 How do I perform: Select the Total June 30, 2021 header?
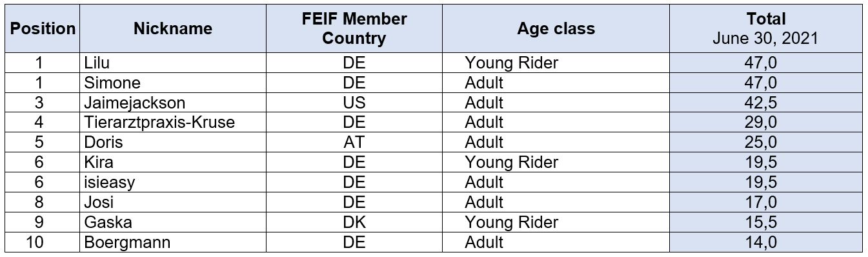[765, 29]
